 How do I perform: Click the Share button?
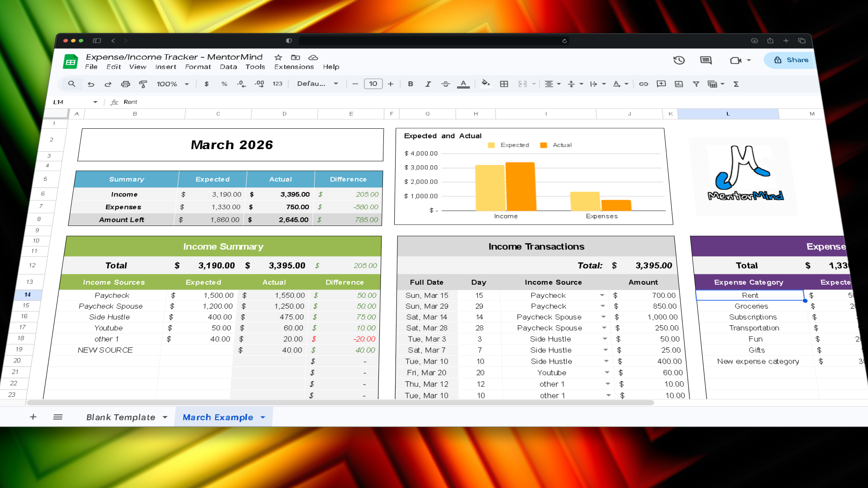point(791,60)
